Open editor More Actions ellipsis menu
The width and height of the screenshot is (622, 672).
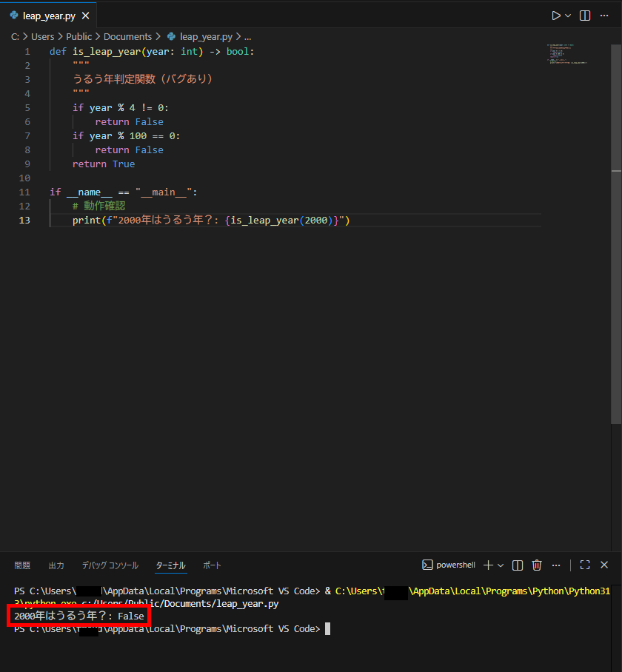click(x=604, y=16)
